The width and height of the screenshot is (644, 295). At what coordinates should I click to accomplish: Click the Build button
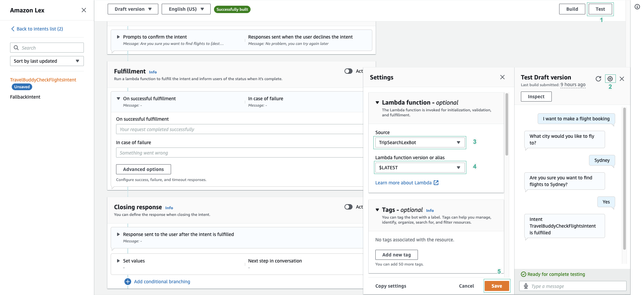coord(572,9)
